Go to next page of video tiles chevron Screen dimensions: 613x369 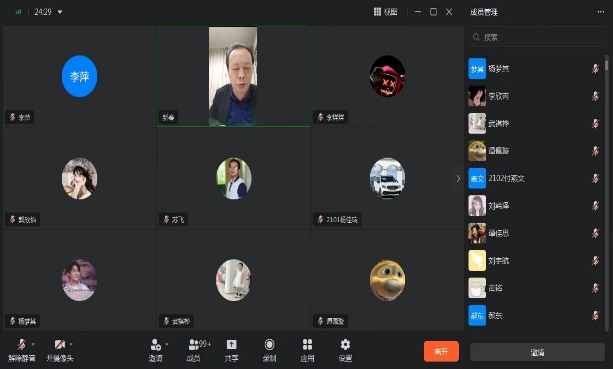click(458, 179)
